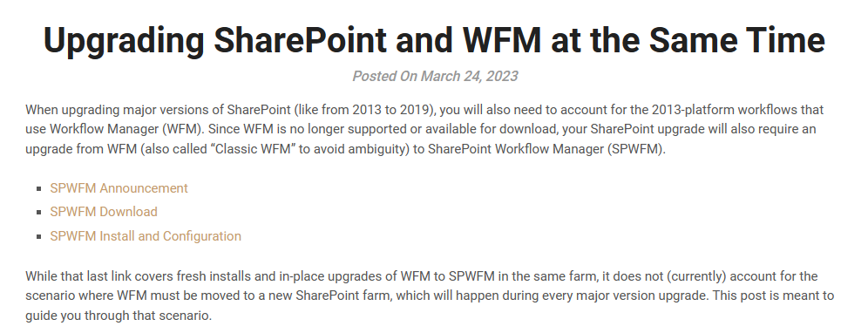Click the article title heading
The height and width of the screenshot is (333, 868).
point(434,40)
